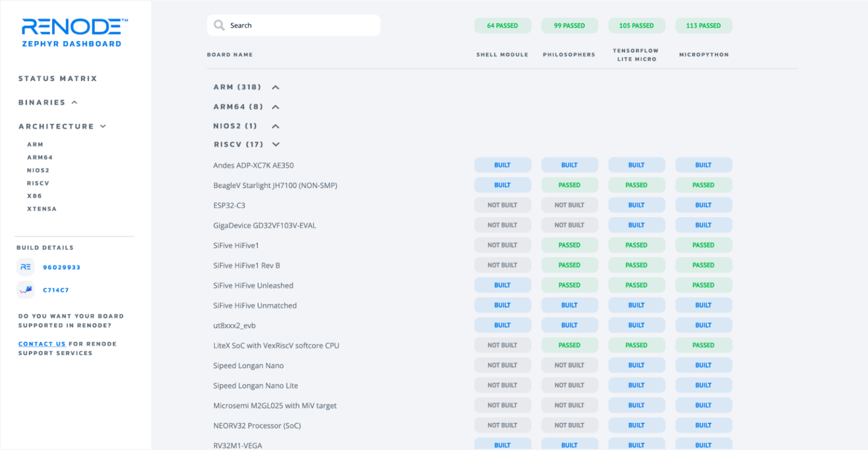Click the 64 PASSED badge for Shell Module

502,25
